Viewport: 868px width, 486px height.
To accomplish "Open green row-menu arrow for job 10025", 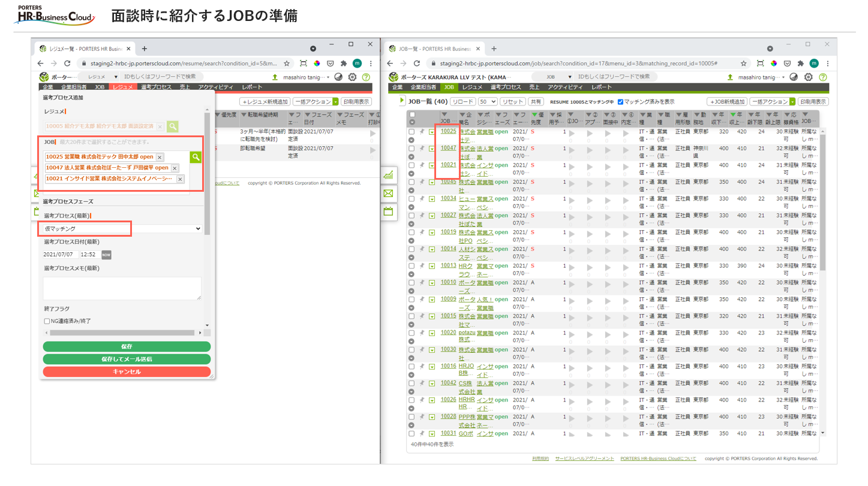I will pyautogui.click(x=432, y=132).
